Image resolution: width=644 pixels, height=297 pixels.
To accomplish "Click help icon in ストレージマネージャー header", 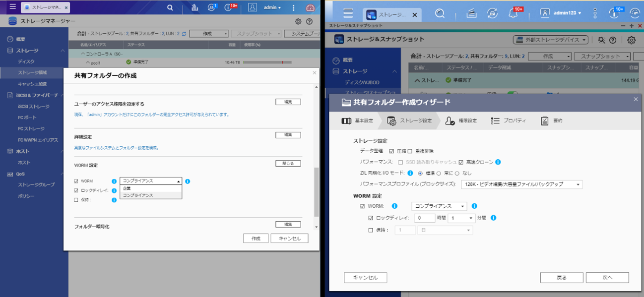I will [x=310, y=21].
